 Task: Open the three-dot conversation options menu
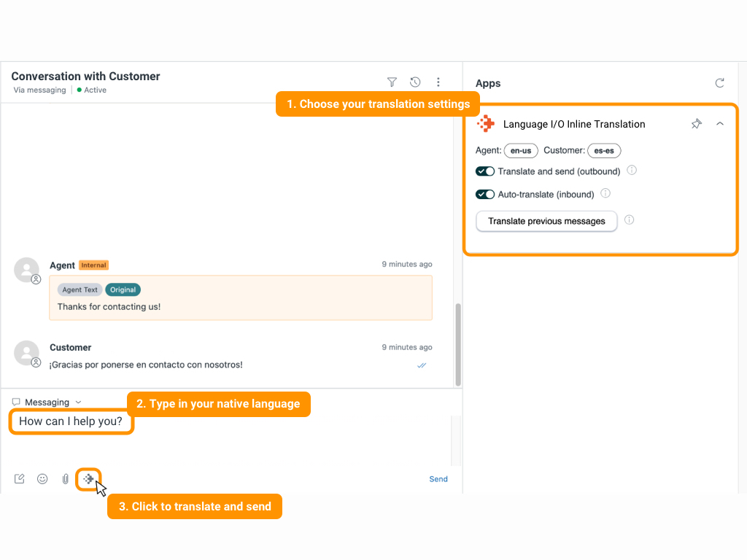click(438, 82)
